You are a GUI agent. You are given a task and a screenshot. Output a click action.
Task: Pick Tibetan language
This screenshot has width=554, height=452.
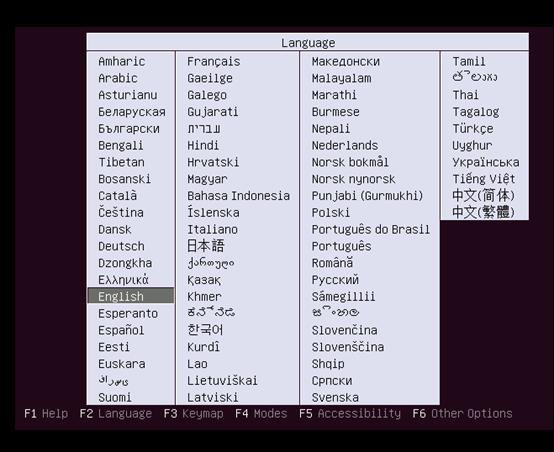[x=121, y=162]
